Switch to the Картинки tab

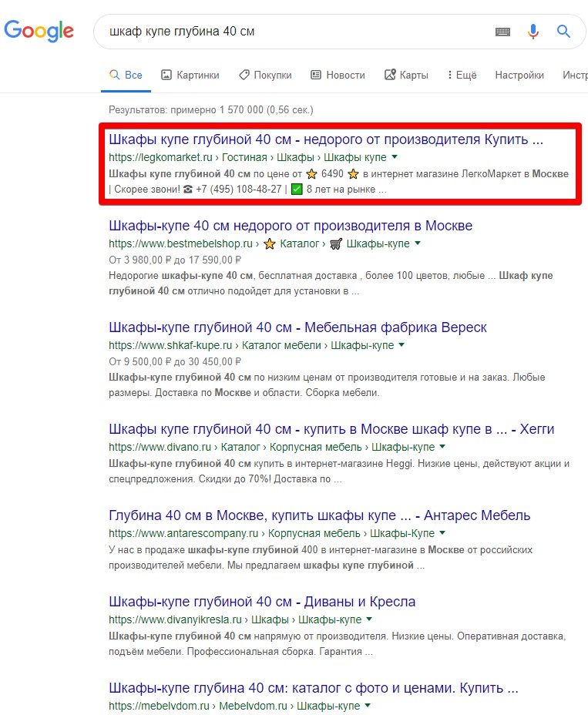point(190,76)
